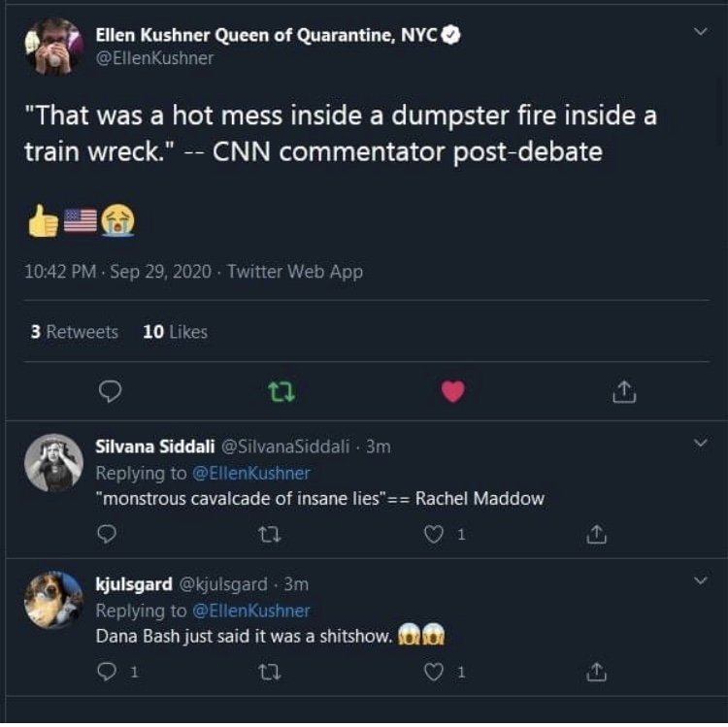View the 10 Likes list
The width and height of the screenshot is (728, 727).
(x=175, y=332)
